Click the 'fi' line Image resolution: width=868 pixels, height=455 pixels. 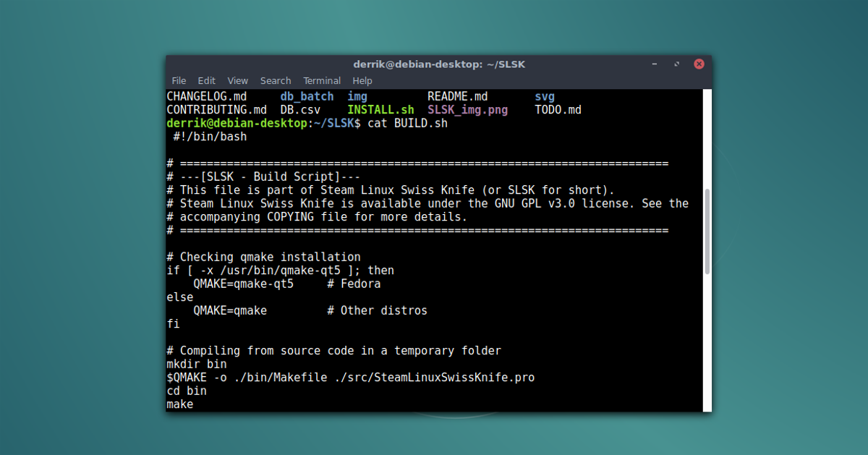(x=173, y=324)
